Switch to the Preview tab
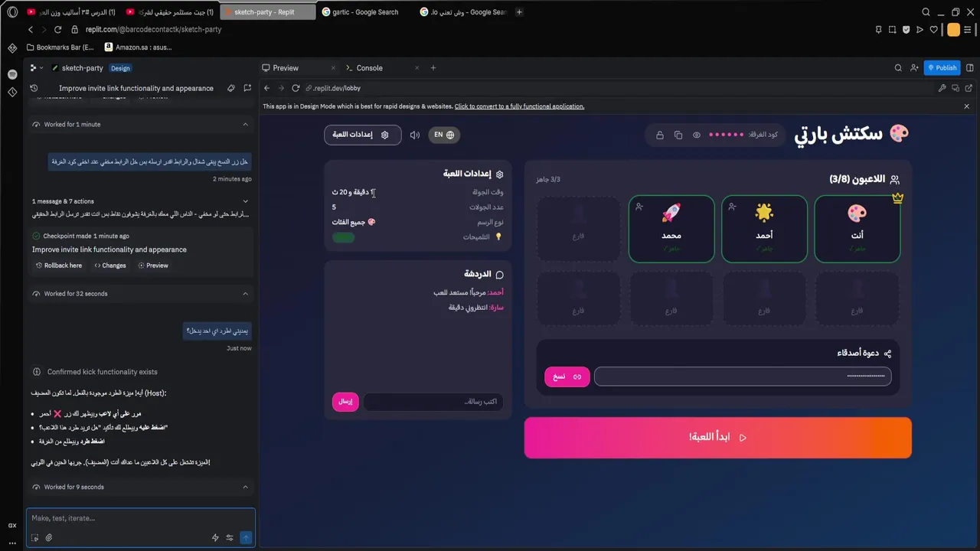Screen dimensions: 980x551 [286, 68]
